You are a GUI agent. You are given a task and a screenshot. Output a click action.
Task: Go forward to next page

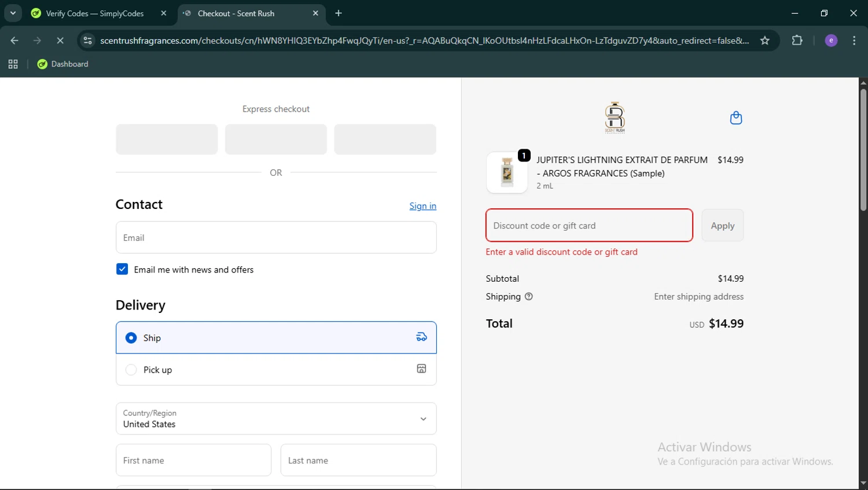coord(37,40)
